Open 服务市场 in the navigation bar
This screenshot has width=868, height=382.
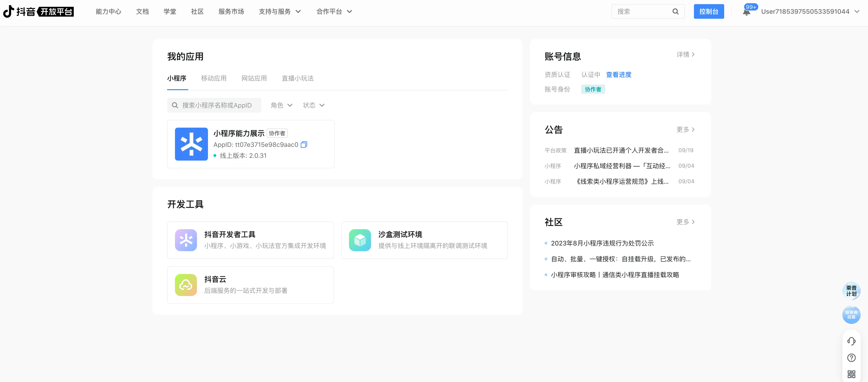click(x=231, y=11)
